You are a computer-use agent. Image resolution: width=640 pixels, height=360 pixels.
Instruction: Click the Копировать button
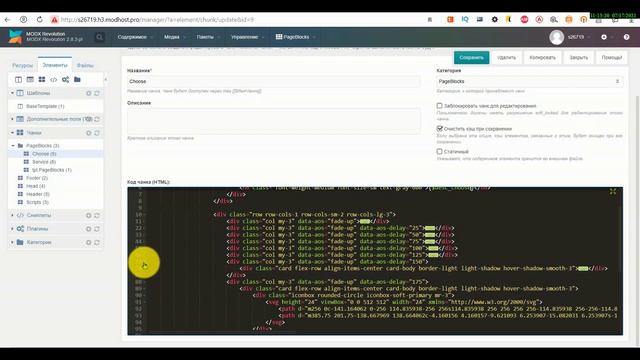tap(542, 58)
